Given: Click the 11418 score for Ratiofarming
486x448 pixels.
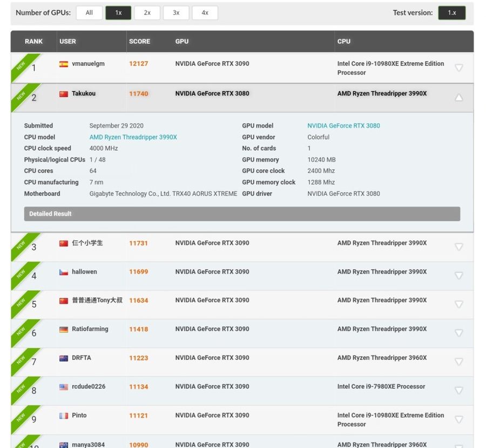Looking at the screenshot, I should [x=138, y=329].
